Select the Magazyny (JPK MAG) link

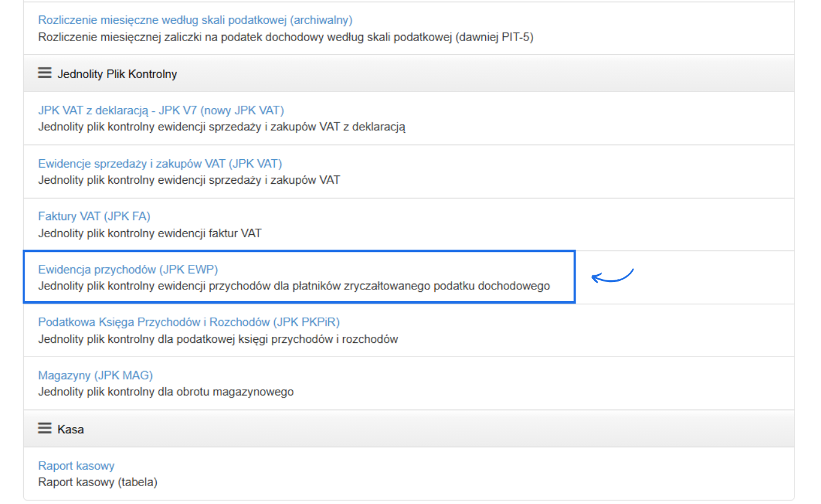95,375
